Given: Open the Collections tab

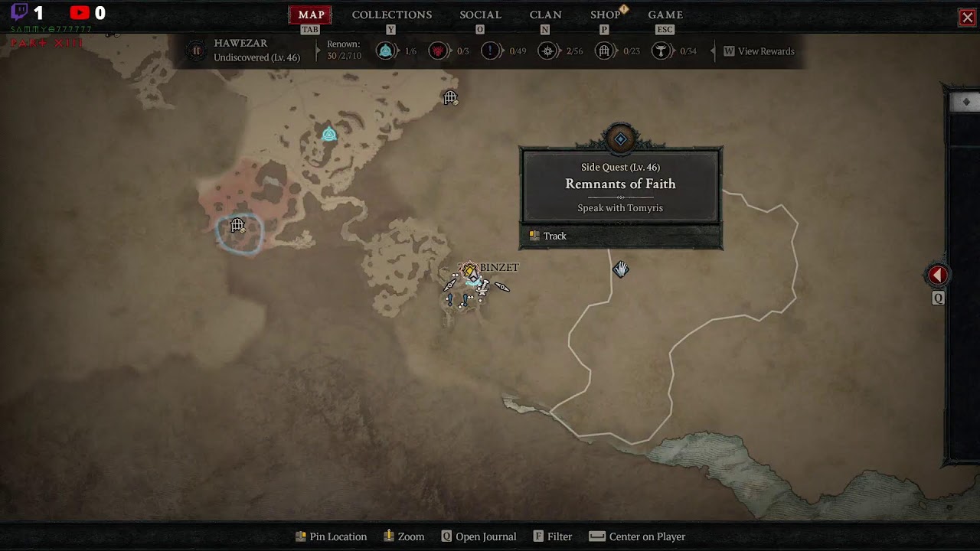Looking at the screenshot, I should click(392, 15).
